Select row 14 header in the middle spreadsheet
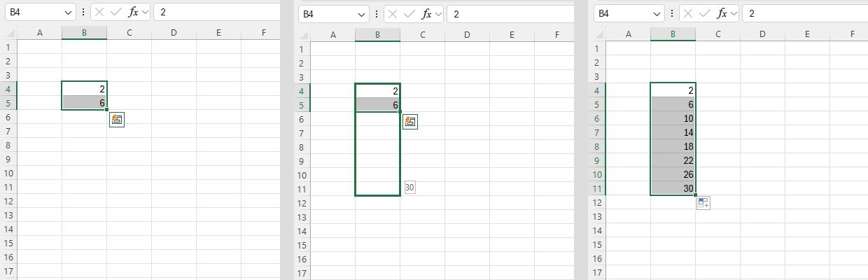868x280 pixels. click(x=302, y=231)
